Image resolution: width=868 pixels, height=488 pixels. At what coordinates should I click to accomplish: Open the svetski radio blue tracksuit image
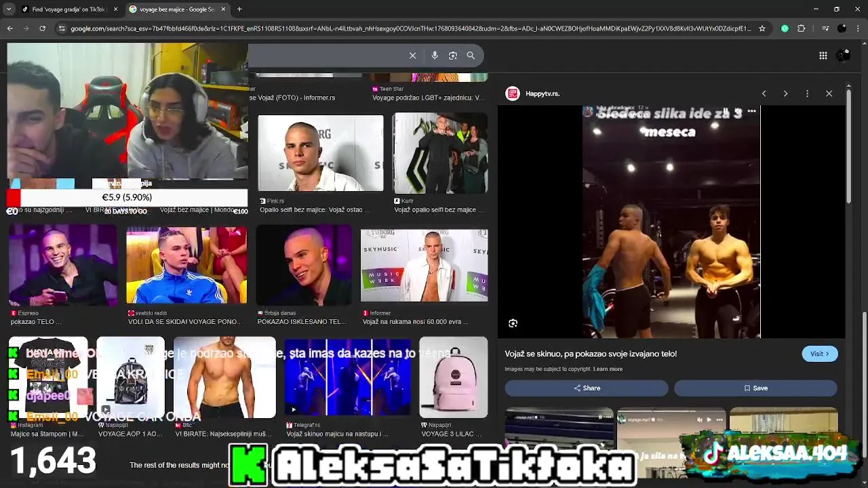[x=186, y=265]
